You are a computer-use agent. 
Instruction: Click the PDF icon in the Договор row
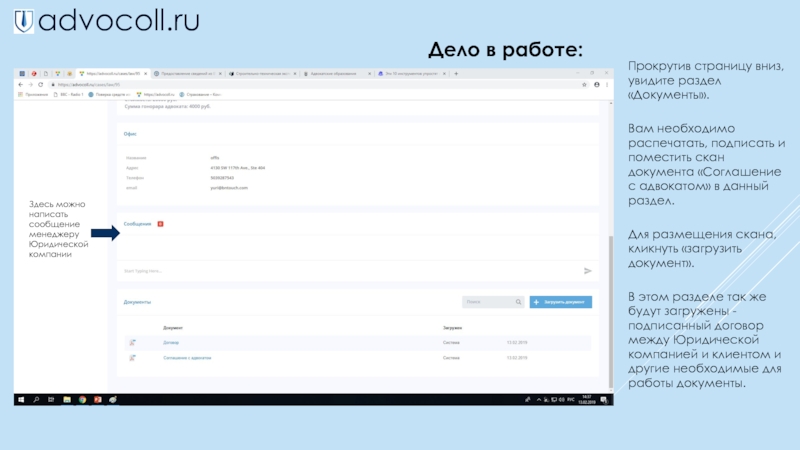[132, 343]
